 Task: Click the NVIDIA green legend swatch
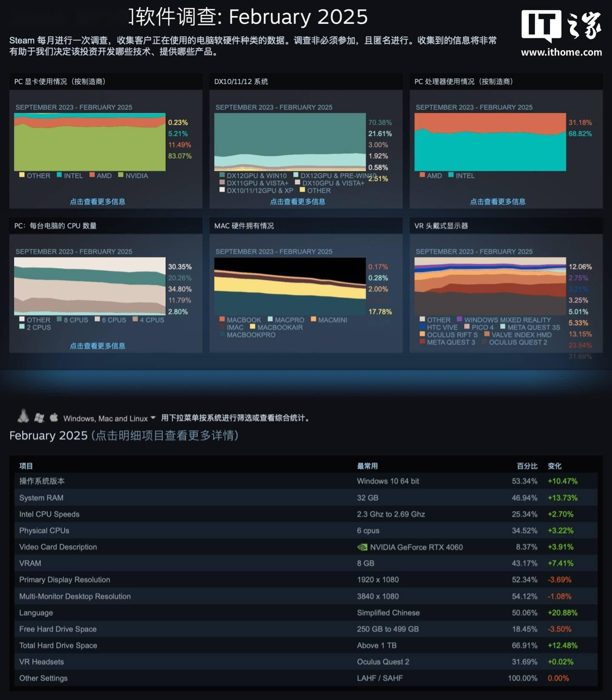point(121,175)
